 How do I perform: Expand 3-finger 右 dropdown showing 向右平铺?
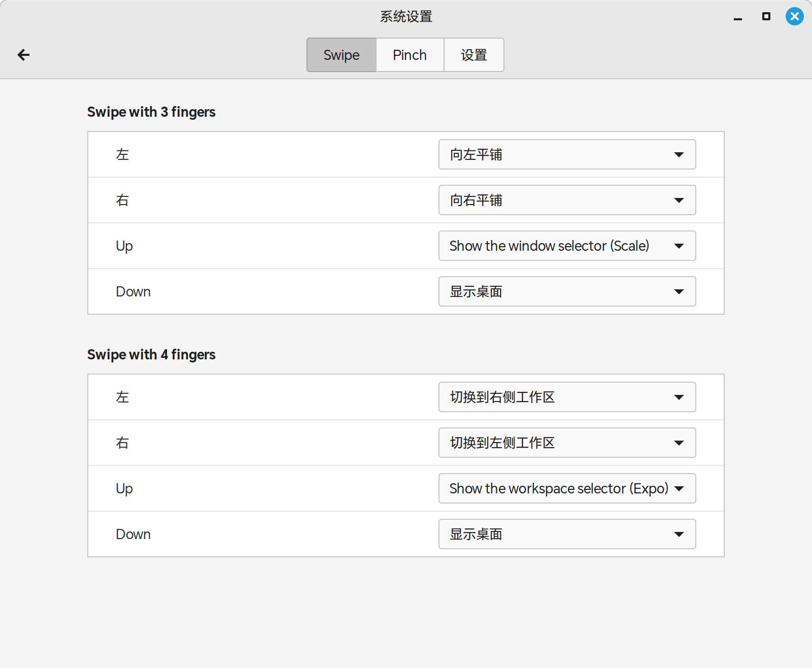coord(567,200)
